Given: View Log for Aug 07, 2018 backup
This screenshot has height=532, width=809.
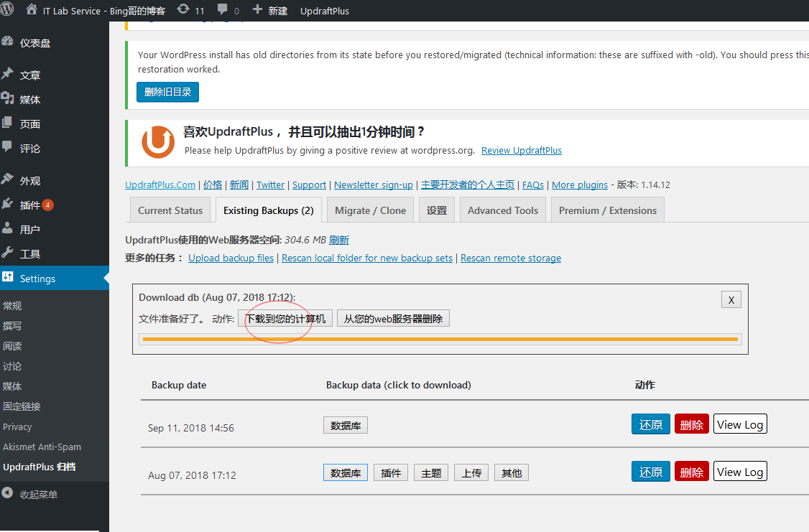Looking at the screenshot, I should point(740,472).
